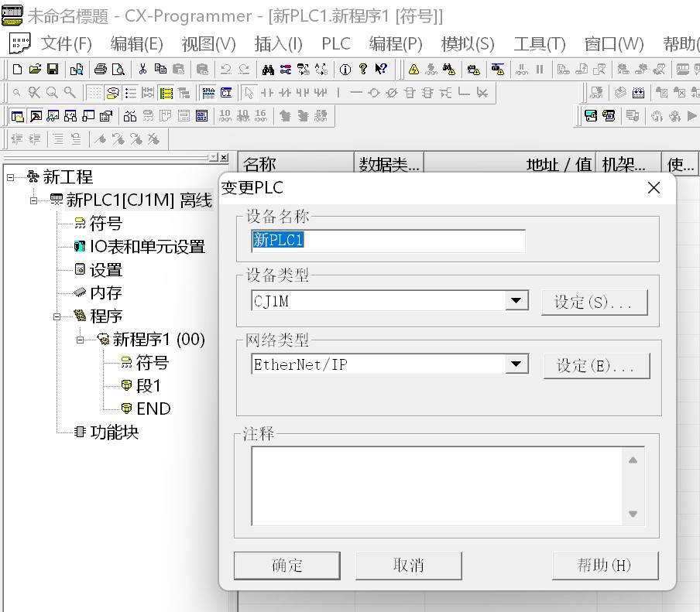Open the 模拟(S) menu
Screen dimensions: 700x612
pos(468,43)
